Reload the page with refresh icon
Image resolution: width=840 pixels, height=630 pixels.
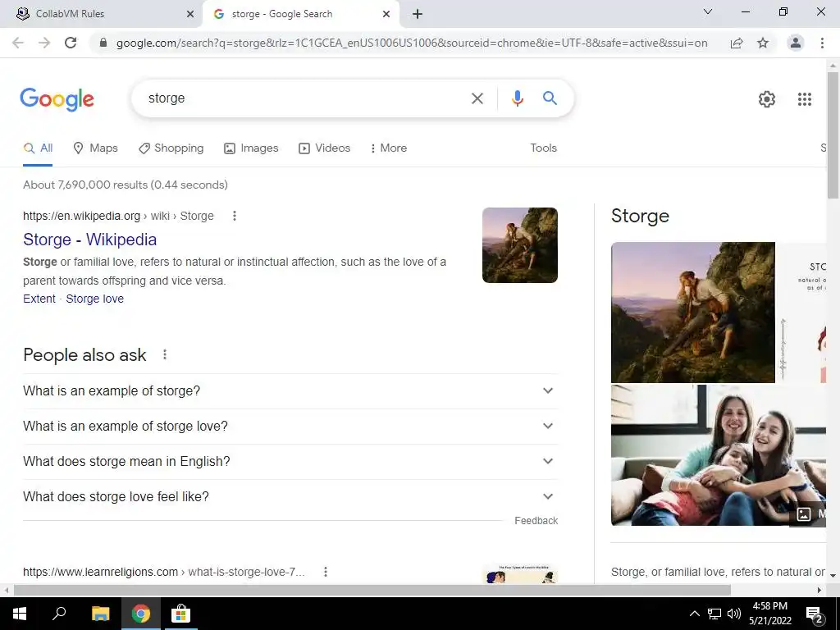coord(71,43)
